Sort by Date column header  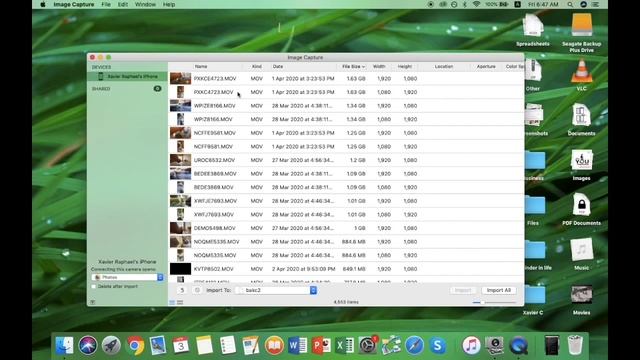point(278,67)
